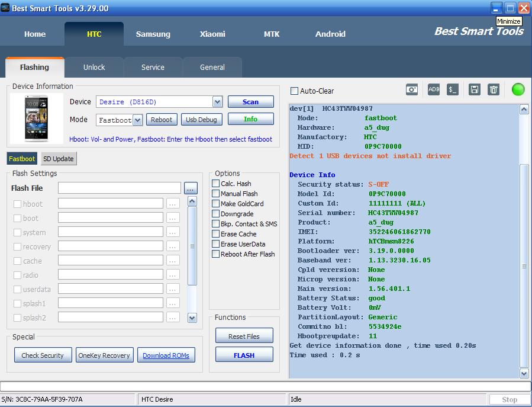
Task: Click the Reboot button
Action: pos(162,120)
